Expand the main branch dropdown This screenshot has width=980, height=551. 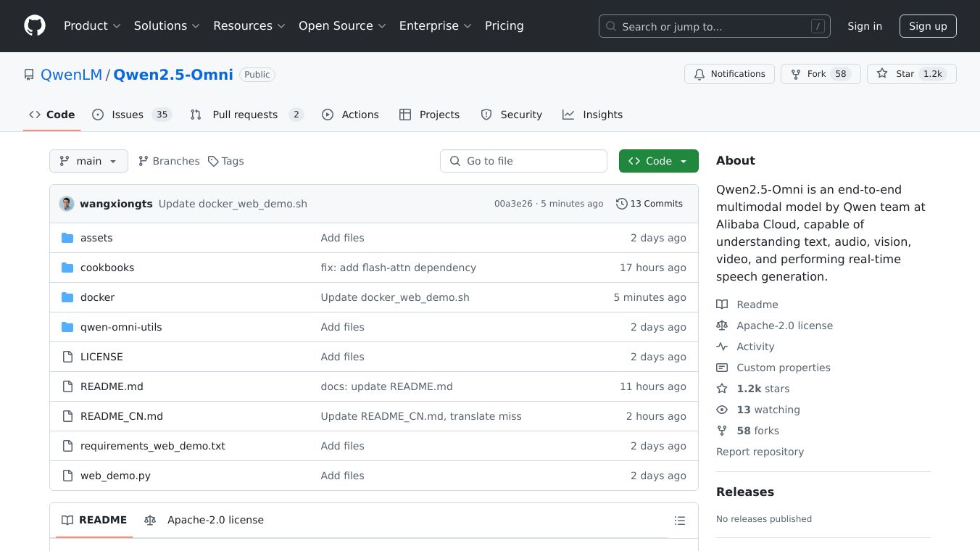point(88,161)
